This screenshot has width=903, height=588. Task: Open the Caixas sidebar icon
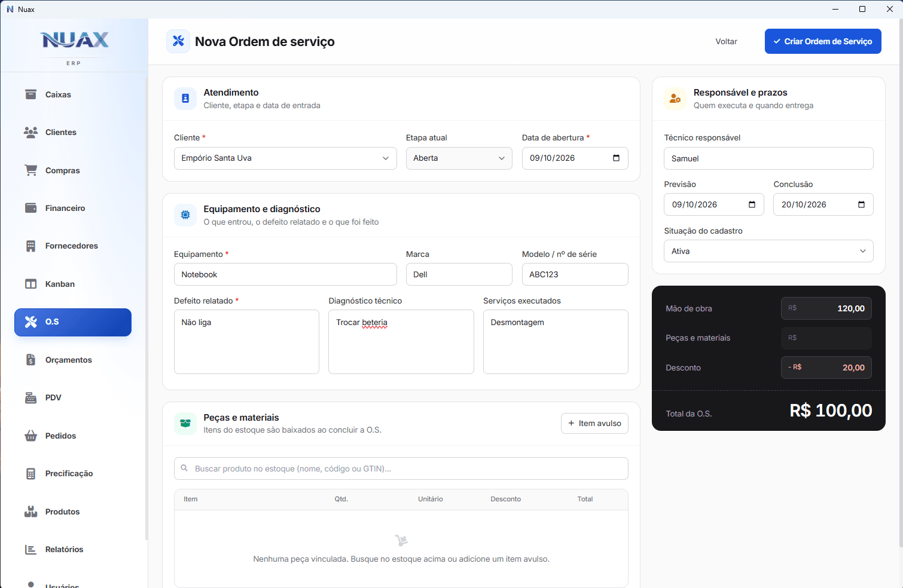[x=30, y=94]
